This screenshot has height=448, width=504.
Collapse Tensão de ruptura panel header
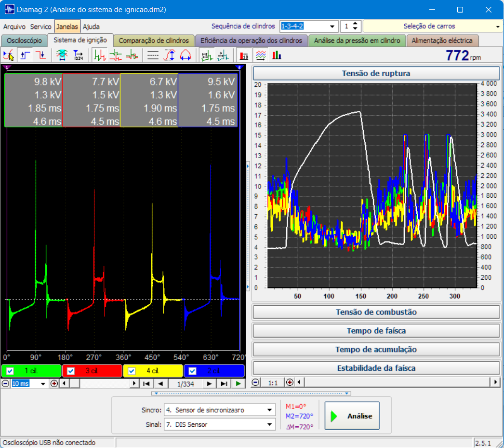376,73
